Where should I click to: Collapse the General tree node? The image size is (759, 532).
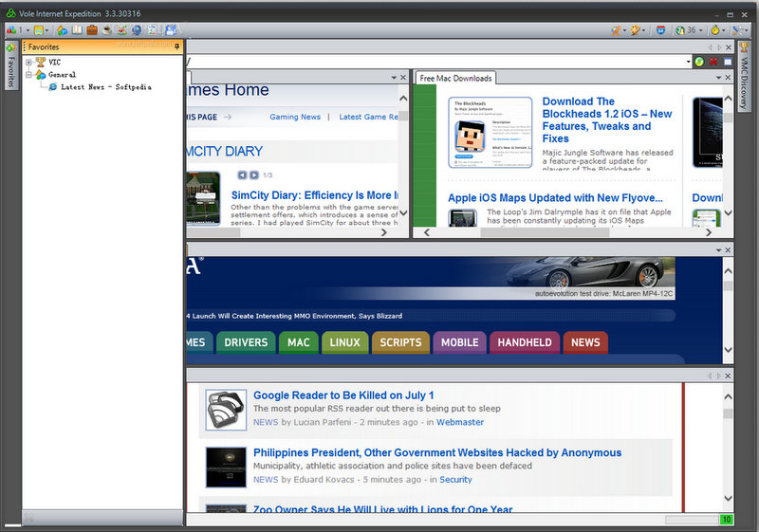pos(28,75)
